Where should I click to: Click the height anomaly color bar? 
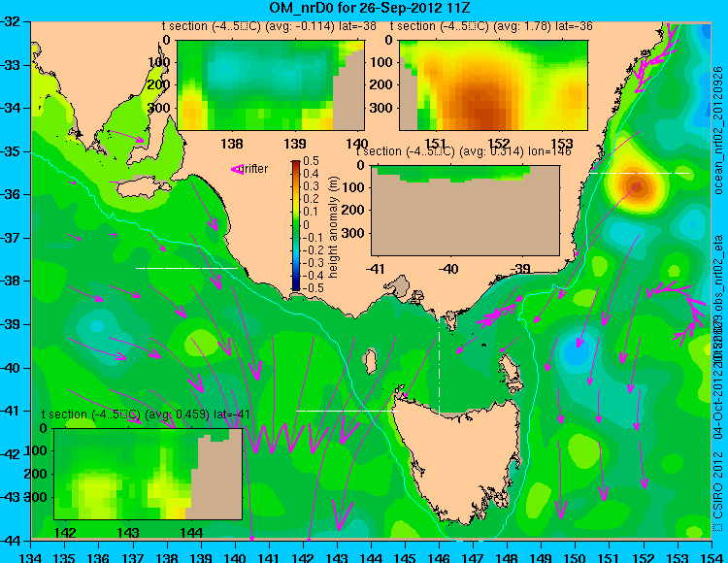[x=296, y=225]
